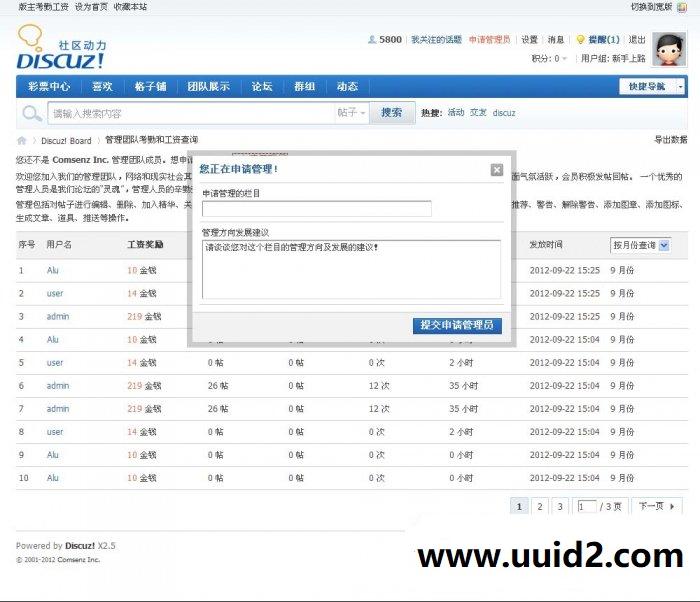Close the apply management dialog

point(496,170)
